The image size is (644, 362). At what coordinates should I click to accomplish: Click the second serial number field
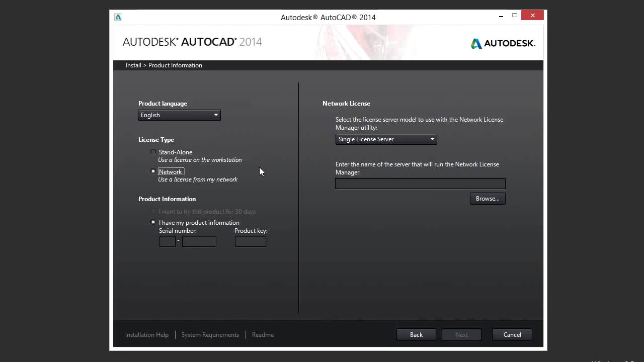[199, 242]
